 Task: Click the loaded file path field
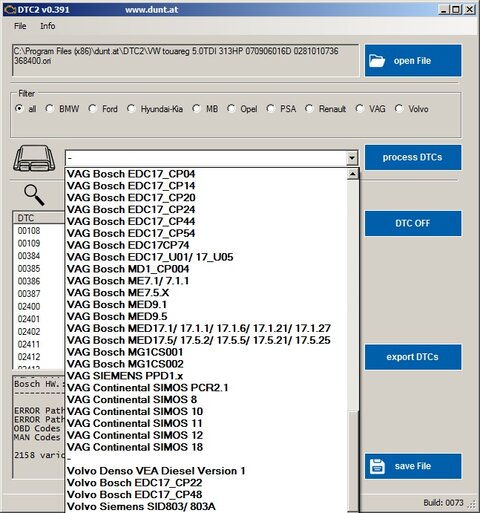click(x=186, y=60)
